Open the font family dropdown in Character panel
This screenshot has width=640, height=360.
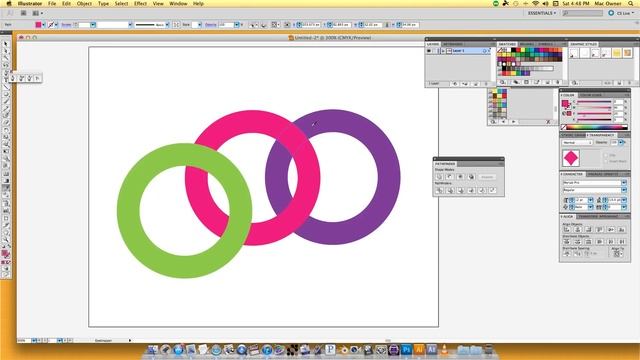(624, 182)
